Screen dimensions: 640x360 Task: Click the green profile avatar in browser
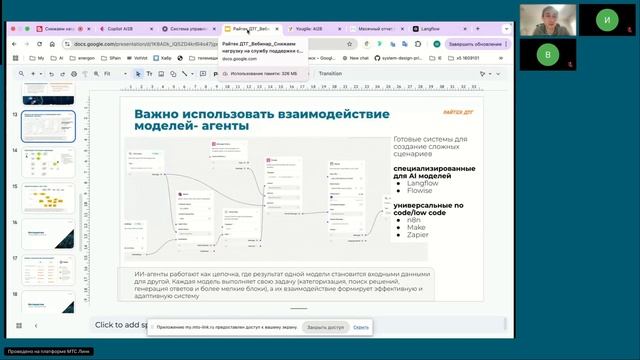point(437,44)
